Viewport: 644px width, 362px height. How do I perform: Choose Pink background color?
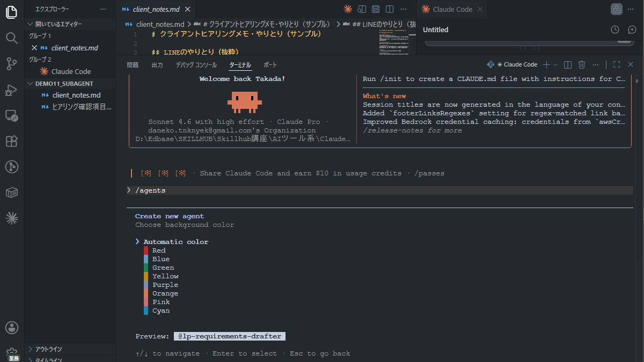pyautogui.click(x=161, y=302)
